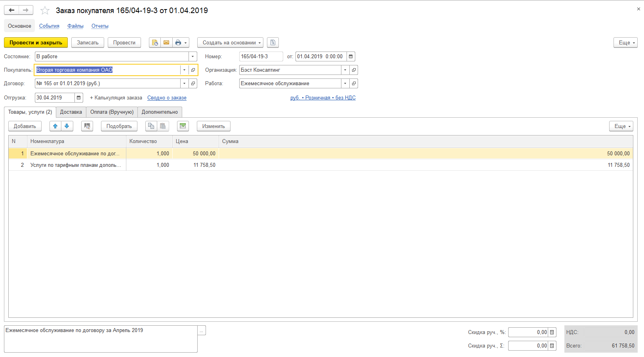
Task: Click the reminder/event icon next to Провести
Action: [155, 42]
